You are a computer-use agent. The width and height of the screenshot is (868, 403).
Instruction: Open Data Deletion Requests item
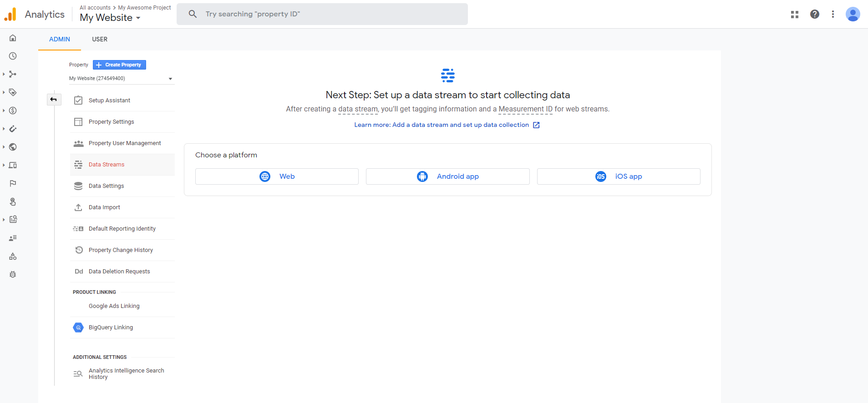pos(122,272)
